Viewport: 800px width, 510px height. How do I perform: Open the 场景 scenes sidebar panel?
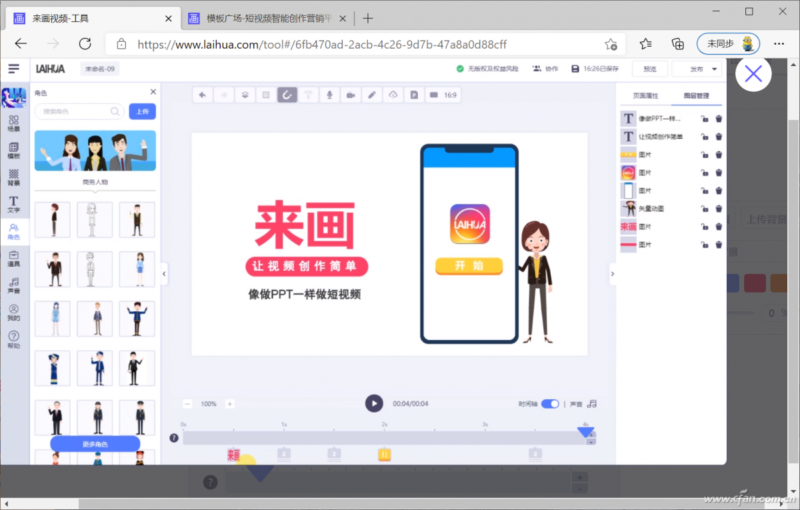tap(14, 123)
